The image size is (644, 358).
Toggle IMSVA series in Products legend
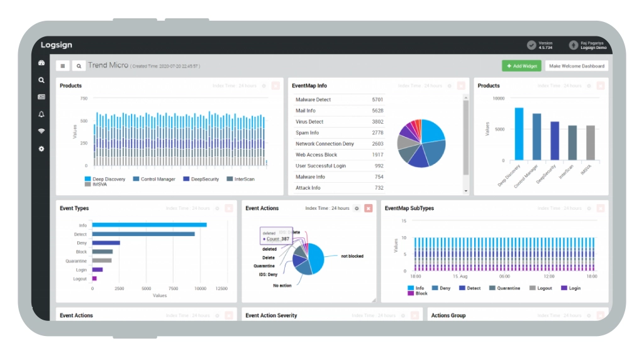coord(96,185)
